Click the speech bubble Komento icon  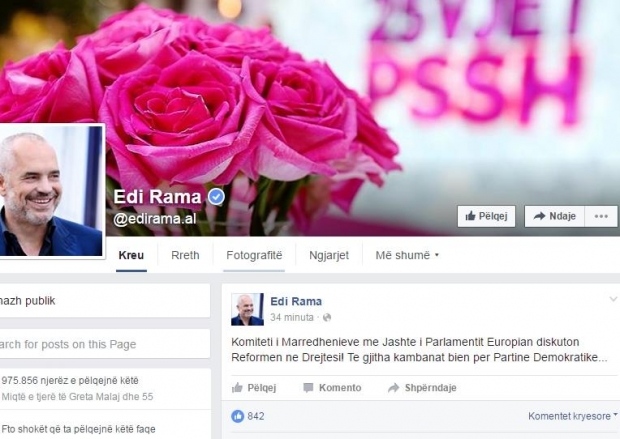(x=308, y=388)
